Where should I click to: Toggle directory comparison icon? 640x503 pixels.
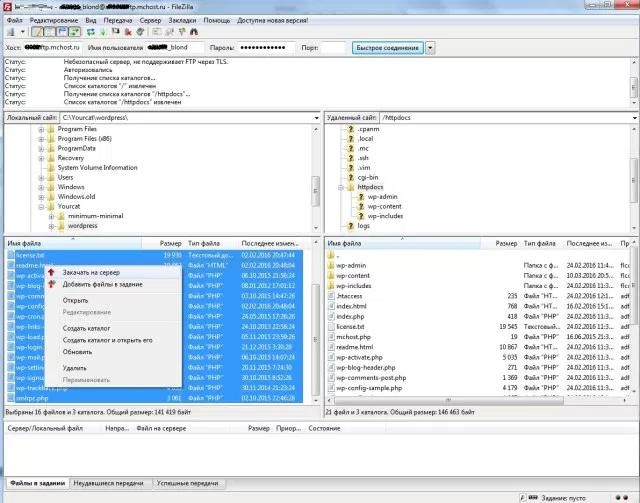coord(169,32)
